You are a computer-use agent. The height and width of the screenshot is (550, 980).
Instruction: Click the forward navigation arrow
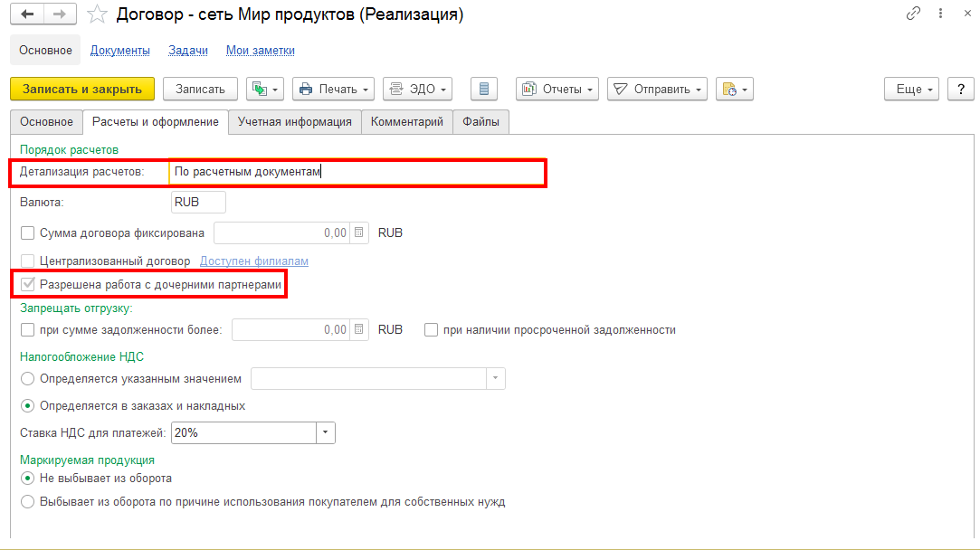point(60,15)
